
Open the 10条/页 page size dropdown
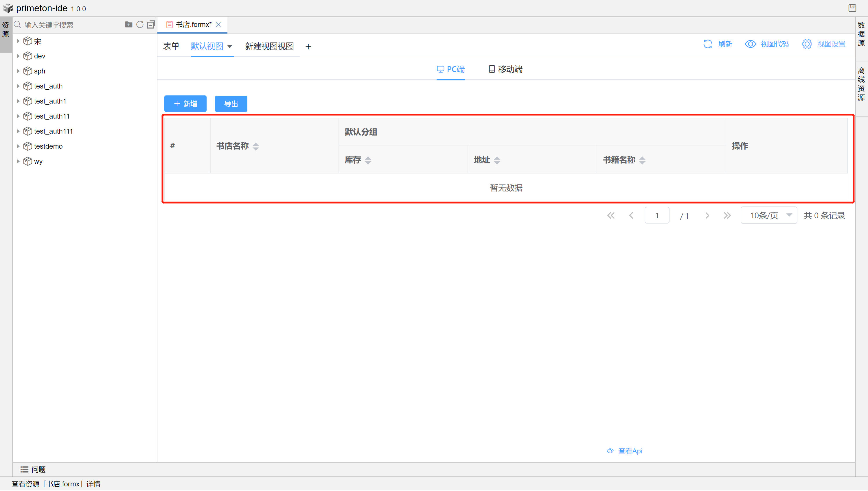(768, 215)
